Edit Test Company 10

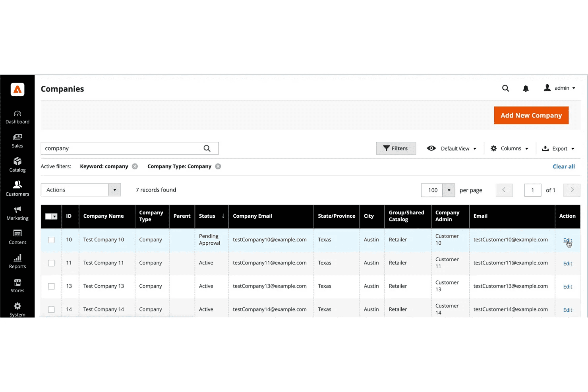(568, 240)
